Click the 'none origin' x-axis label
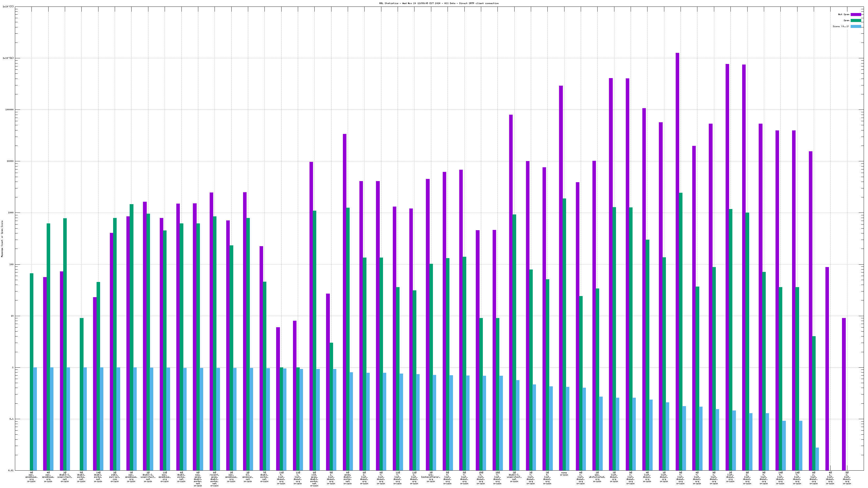 click(x=564, y=474)
